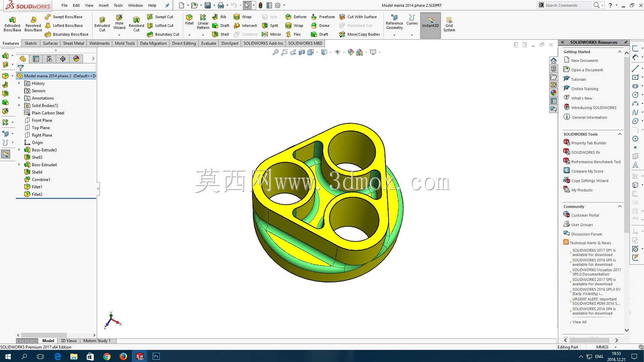Switch to the Sketch tab
Screen dimensions: 644x362
[x=31, y=43]
